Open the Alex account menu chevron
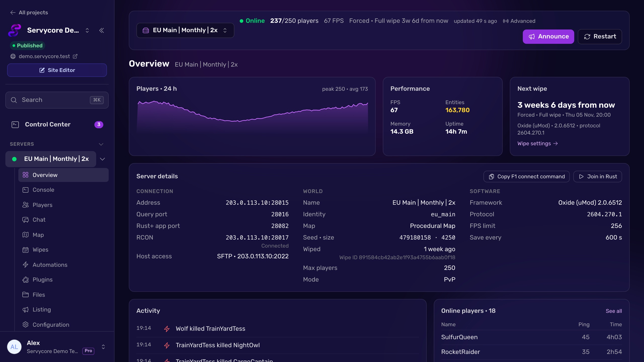This screenshot has height=362, width=644. [x=103, y=347]
